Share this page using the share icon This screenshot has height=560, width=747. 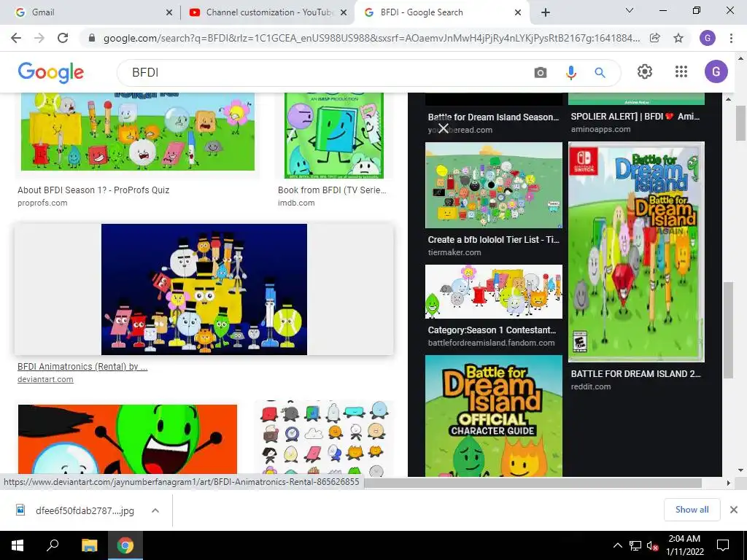pos(655,38)
